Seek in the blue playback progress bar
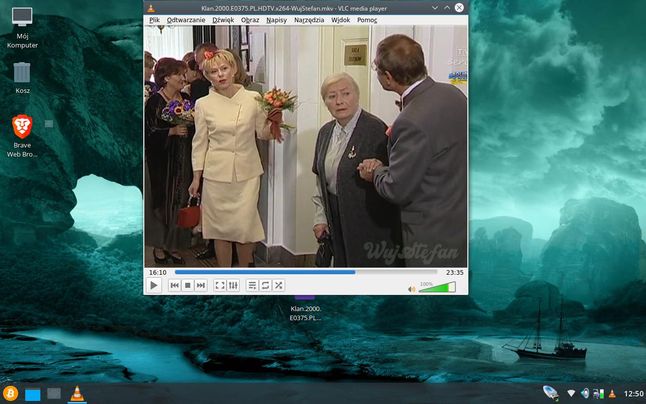This screenshot has width=646, height=404. point(306,272)
